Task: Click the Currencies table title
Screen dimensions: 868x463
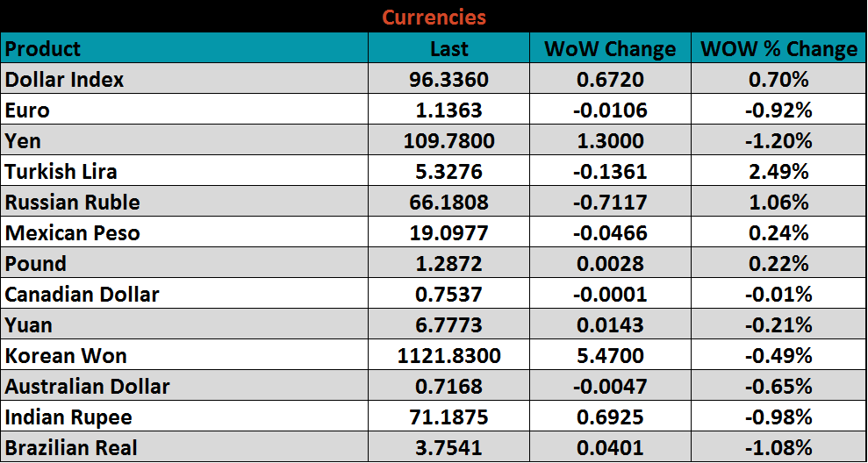Action: pos(434,18)
